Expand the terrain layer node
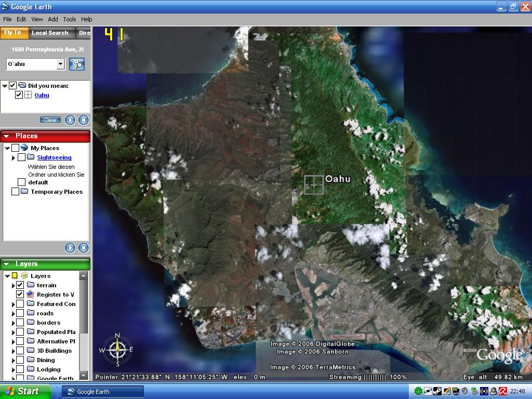The height and width of the screenshot is (399, 532). point(13,285)
